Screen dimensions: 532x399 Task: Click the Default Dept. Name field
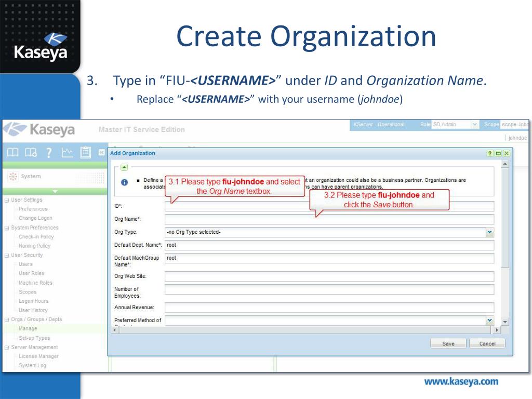click(329, 245)
